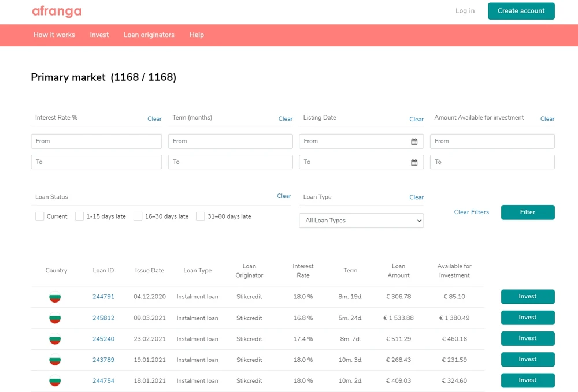Screen dimensions: 578x392
Task: Open calendar picker for Listing Date To
Action: pos(414,162)
